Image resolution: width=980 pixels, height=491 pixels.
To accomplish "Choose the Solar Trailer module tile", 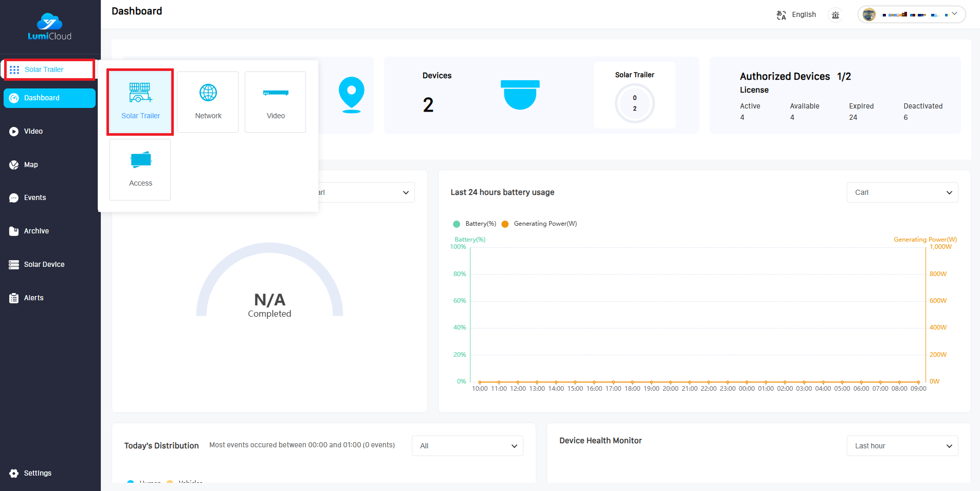I will 140,102.
